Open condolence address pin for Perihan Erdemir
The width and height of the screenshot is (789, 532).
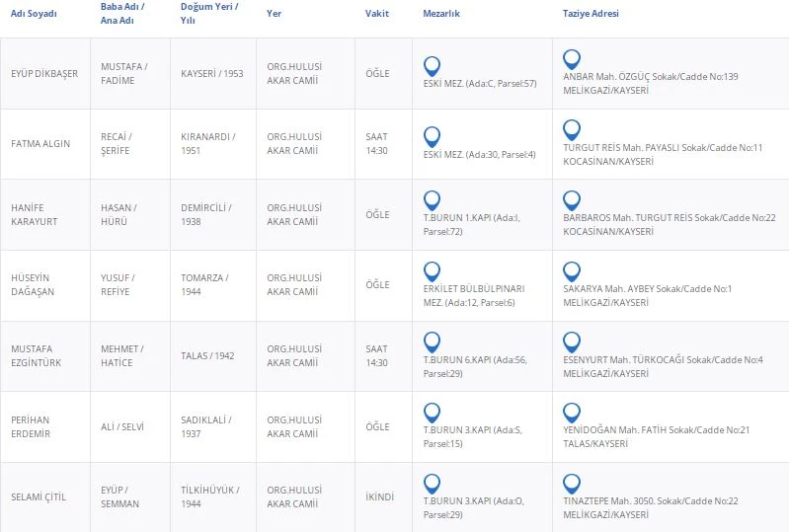(571, 414)
